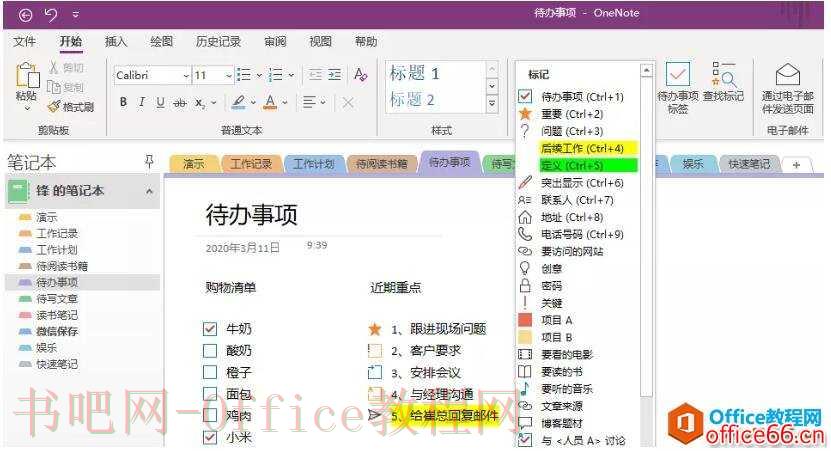831x451 pixels.
Task: Click the Delete X icon
Action: (348, 102)
